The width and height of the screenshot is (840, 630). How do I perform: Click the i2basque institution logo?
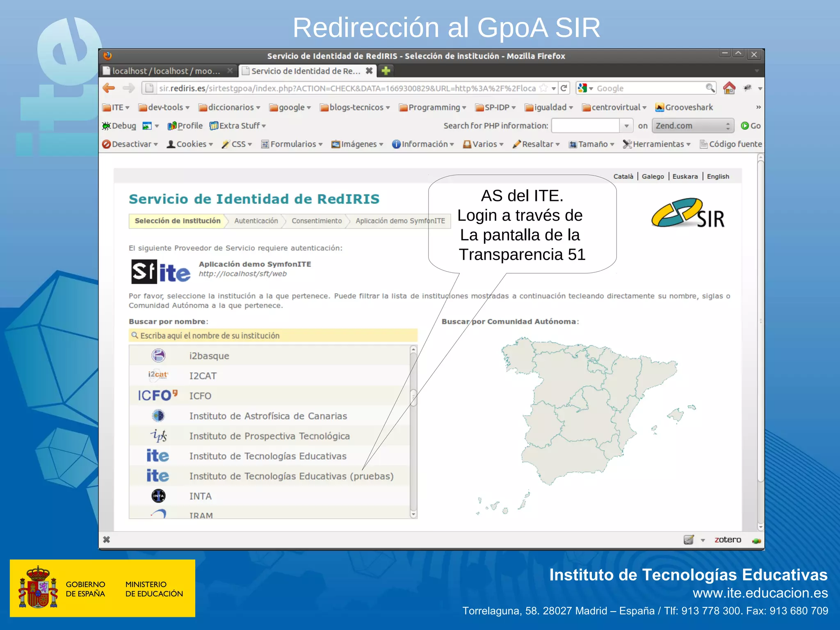click(x=158, y=355)
